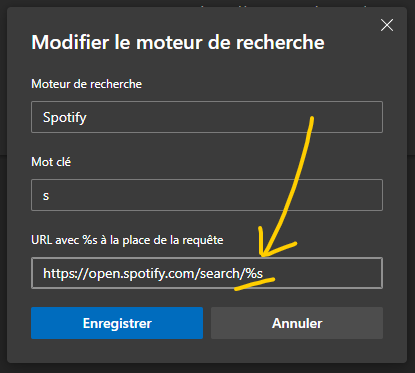The height and width of the screenshot is (373, 415).
Task: Close the dialog with the X icon
Action: point(387,25)
